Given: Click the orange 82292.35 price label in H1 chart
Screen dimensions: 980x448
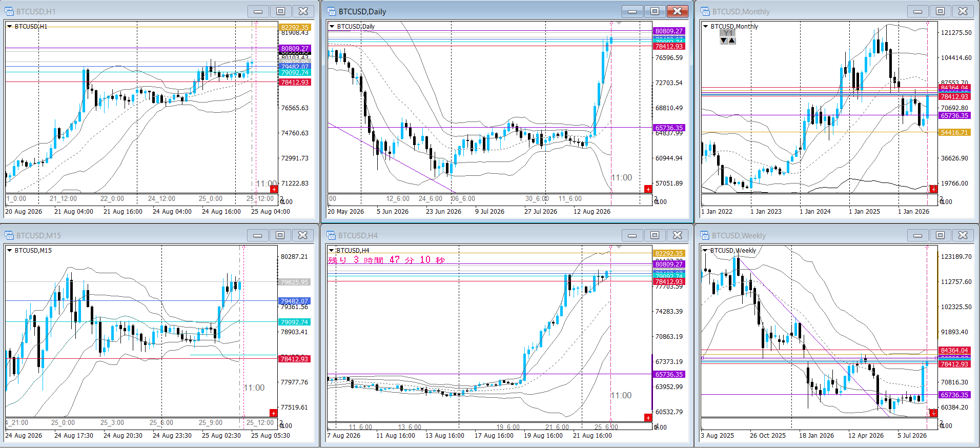Looking at the screenshot, I should point(295,27).
